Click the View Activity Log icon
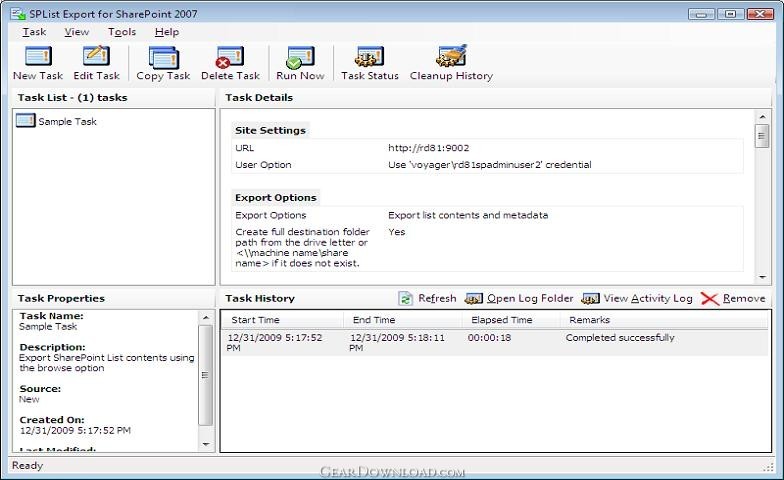This screenshot has height=480, width=784. [x=590, y=298]
